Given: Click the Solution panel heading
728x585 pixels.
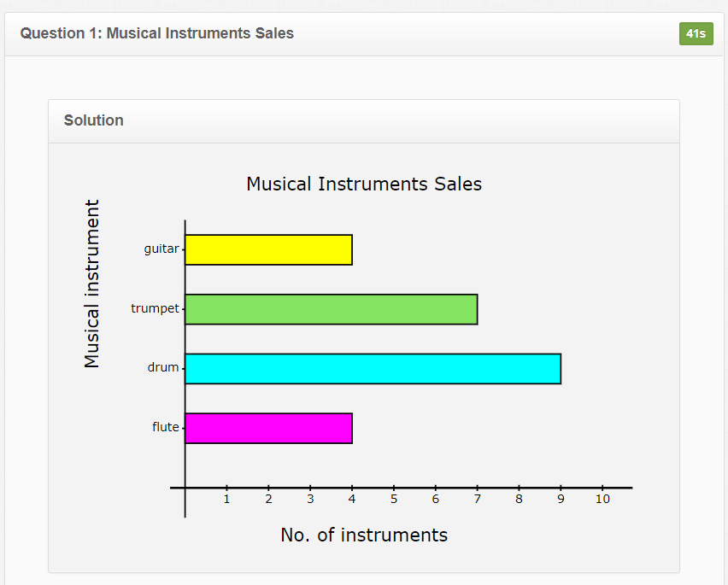Looking at the screenshot, I should pyautogui.click(x=94, y=120).
